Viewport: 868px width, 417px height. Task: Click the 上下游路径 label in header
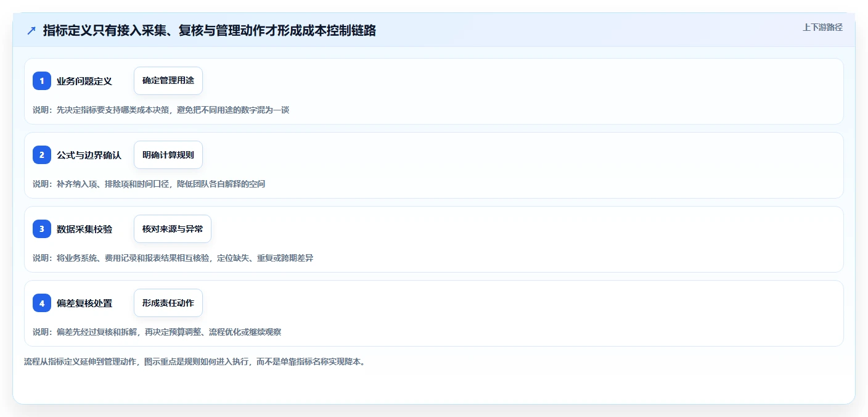822,27
